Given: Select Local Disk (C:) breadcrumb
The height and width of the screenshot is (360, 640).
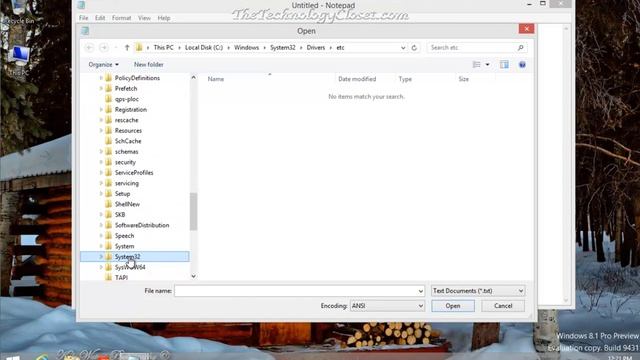Looking at the screenshot, I should (204, 48).
